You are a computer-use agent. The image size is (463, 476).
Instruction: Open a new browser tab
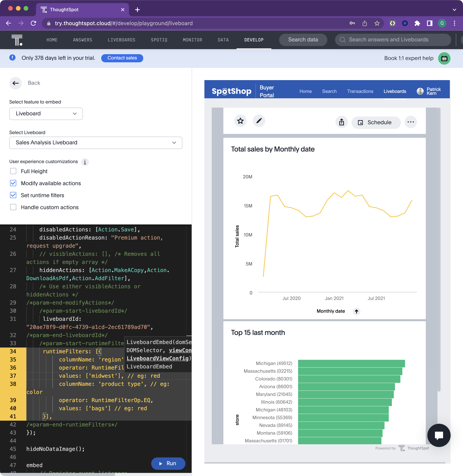[137, 9]
